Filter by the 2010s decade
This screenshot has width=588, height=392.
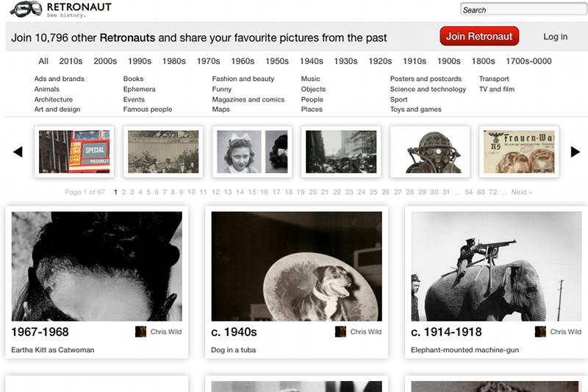pyautogui.click(x=71, y=61)
